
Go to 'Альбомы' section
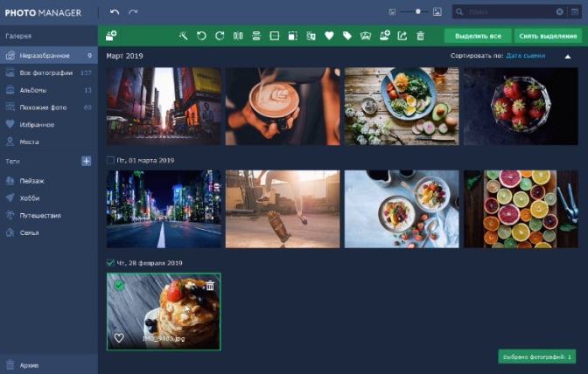point(49,90)
